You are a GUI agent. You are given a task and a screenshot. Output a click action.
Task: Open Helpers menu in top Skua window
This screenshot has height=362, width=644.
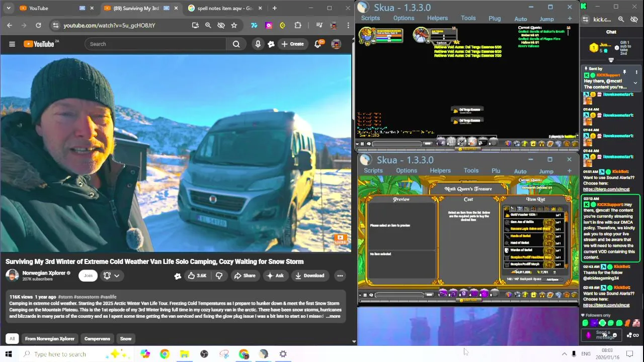point(437,18)
